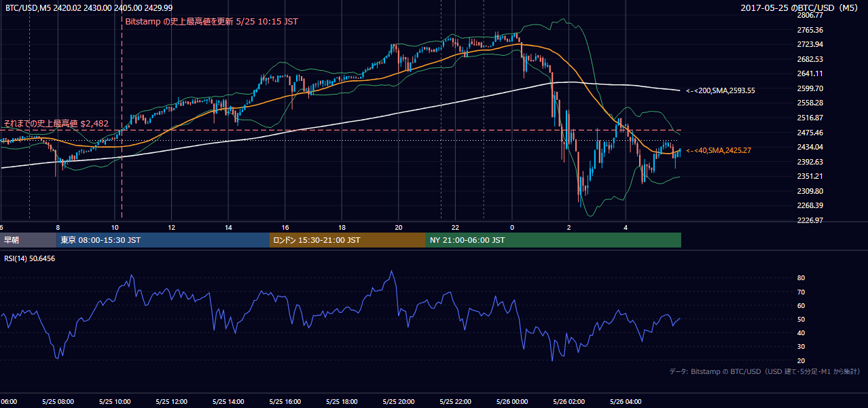Click the '5/25 12:00' time axis label
The height and width of the screenshot is (408, 868).
[171, 402]
